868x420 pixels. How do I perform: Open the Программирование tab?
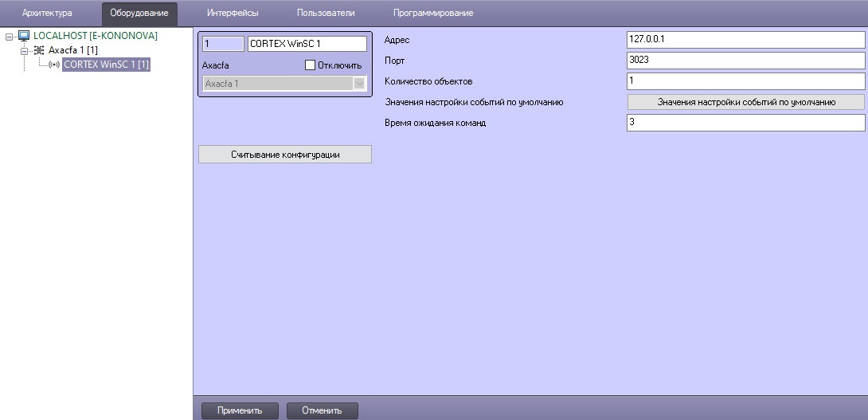432,13
